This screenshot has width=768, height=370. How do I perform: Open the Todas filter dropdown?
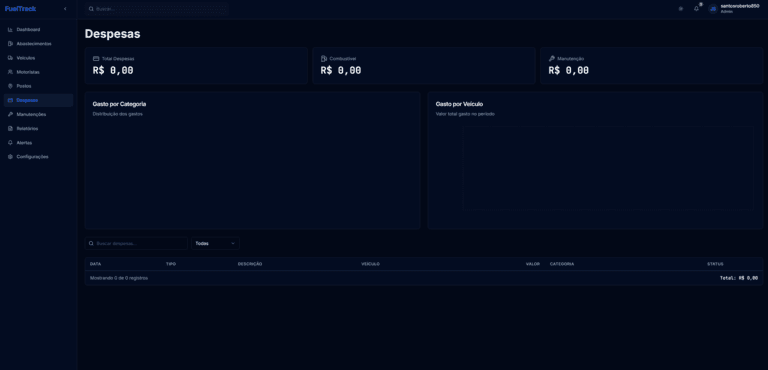coord(216,243)
